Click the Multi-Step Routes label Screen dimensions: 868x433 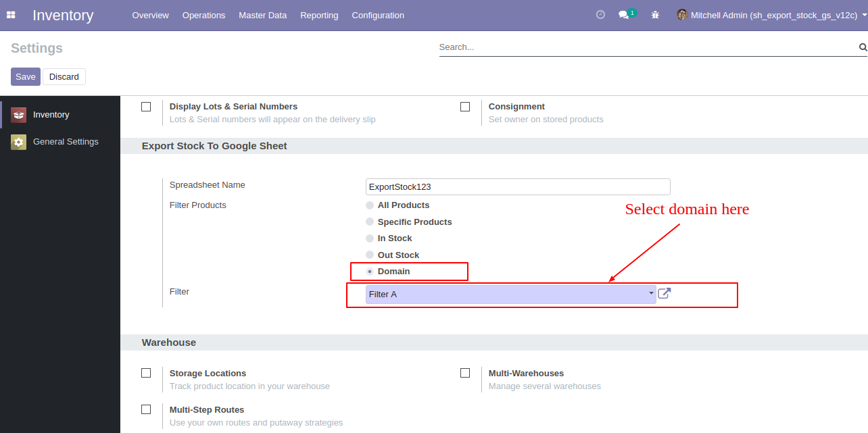click(207, 409)
